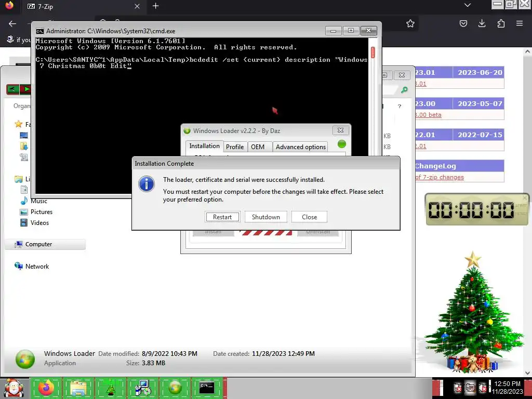The width and height of the screenshot is (532, 399).
Task: Click the 00:00:00 timer gadget
Action: pos(476,210)
